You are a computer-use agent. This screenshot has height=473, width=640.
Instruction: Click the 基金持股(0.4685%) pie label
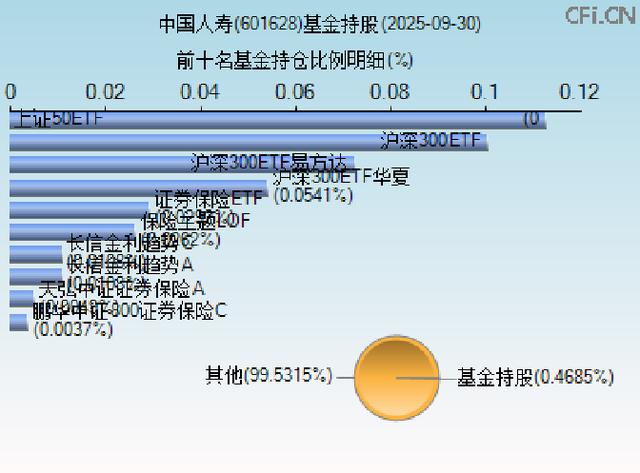pyautogui.click(x=535, y=377)
